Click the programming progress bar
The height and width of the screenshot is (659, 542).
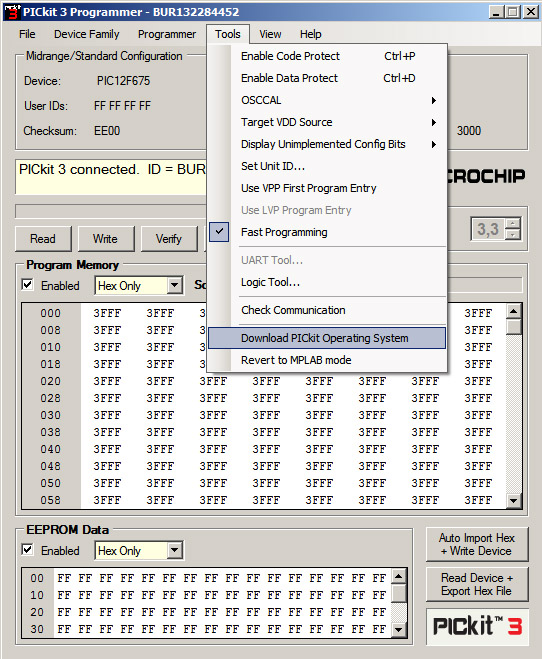pyautogui.click(x=111, y=211)
